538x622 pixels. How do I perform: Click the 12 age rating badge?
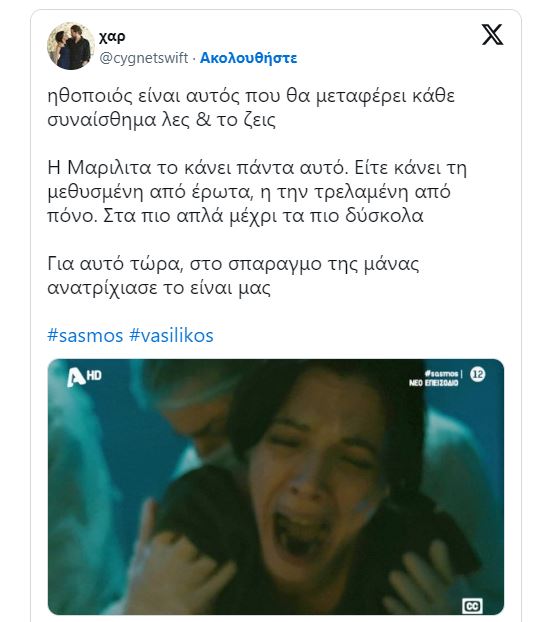click(x=478, y=374)
